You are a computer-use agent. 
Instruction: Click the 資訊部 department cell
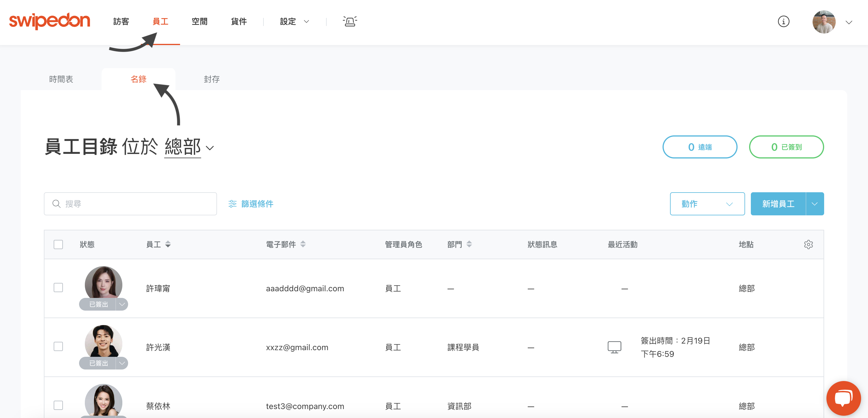459,406
